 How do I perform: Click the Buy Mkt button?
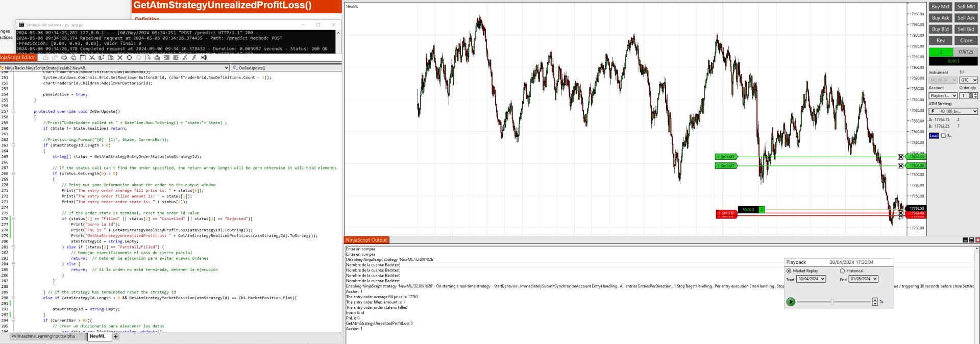(940, 7)
